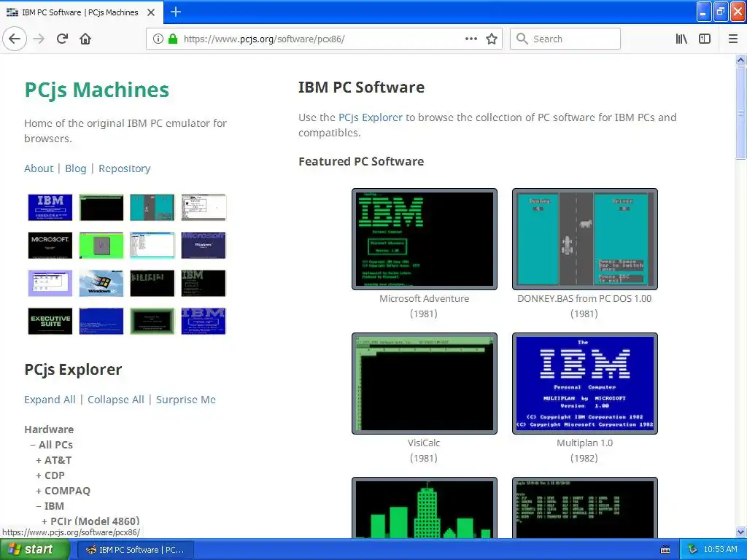Open the Executive Suite sidebar thumbnail
The image size is (747, 560).
(x=50, y=321)
